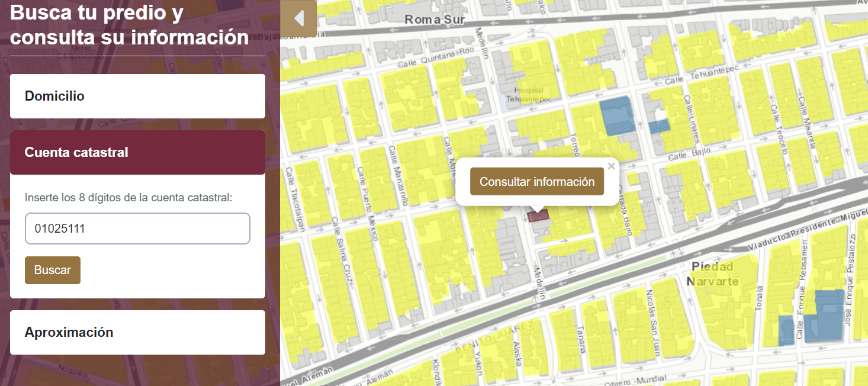Click the Piedad Narvarte neighborhood label
This screenshot has width=868, height=386.
click(713, 274)
